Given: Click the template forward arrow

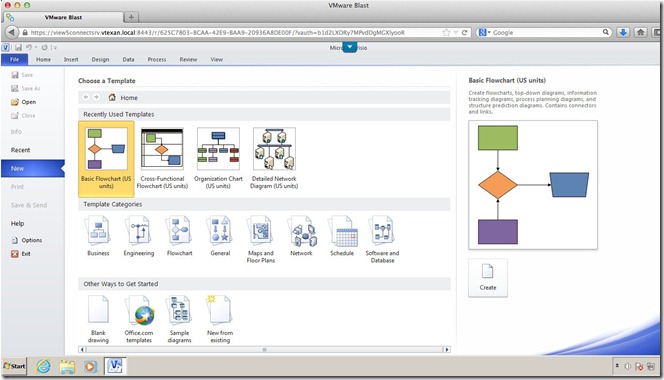Looking at the screenshot, I should coord(96,97).
